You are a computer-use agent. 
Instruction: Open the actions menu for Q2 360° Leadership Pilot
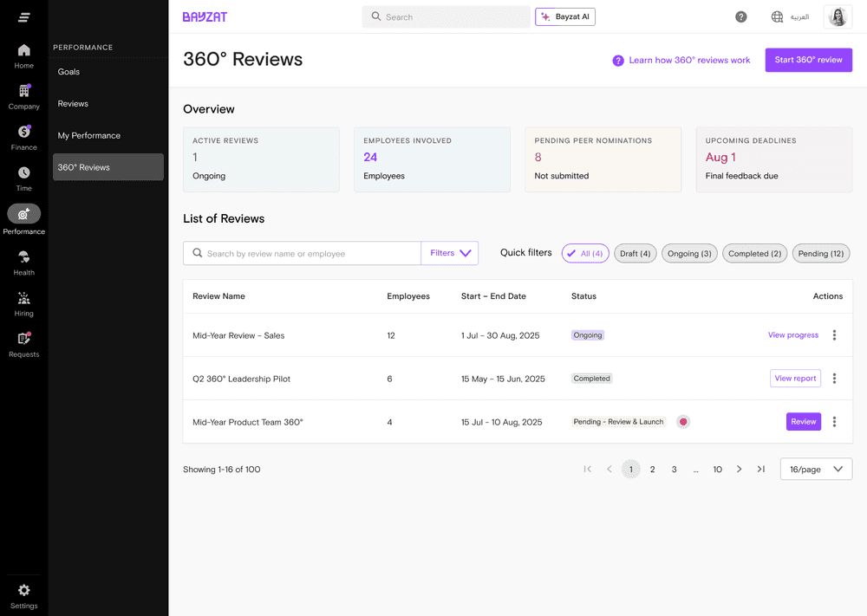click(x=834, y=379)
